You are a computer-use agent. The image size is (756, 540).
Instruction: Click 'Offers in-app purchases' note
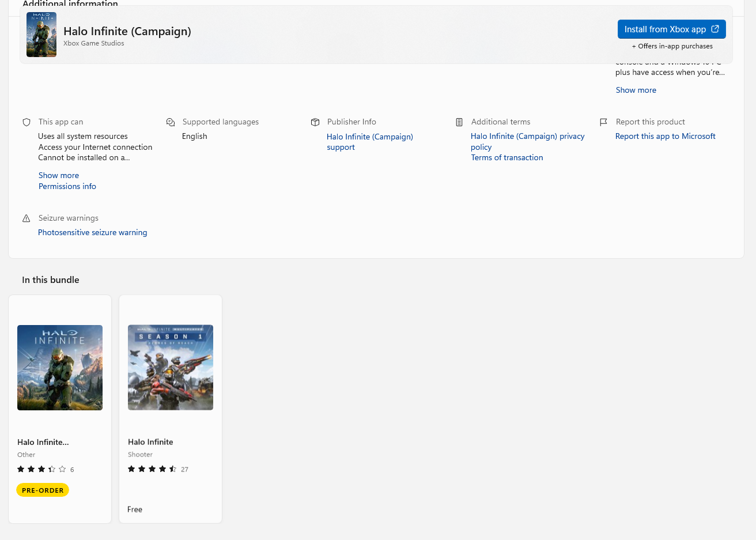pyautogui.click(x=672, y=46)
